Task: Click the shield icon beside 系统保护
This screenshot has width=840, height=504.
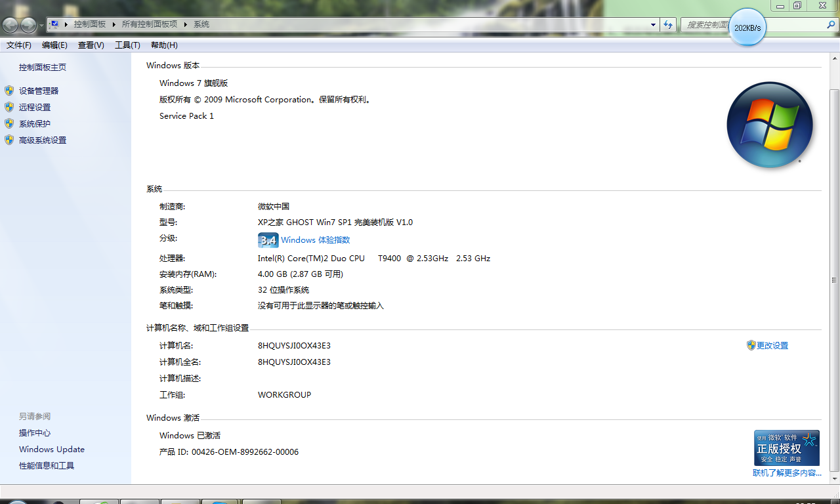Action: click(x=9, y=123)
